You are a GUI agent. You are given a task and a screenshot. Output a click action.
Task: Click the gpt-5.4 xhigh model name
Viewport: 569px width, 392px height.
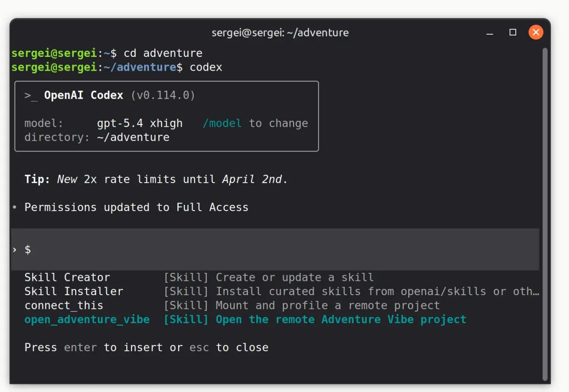[140, 124]
